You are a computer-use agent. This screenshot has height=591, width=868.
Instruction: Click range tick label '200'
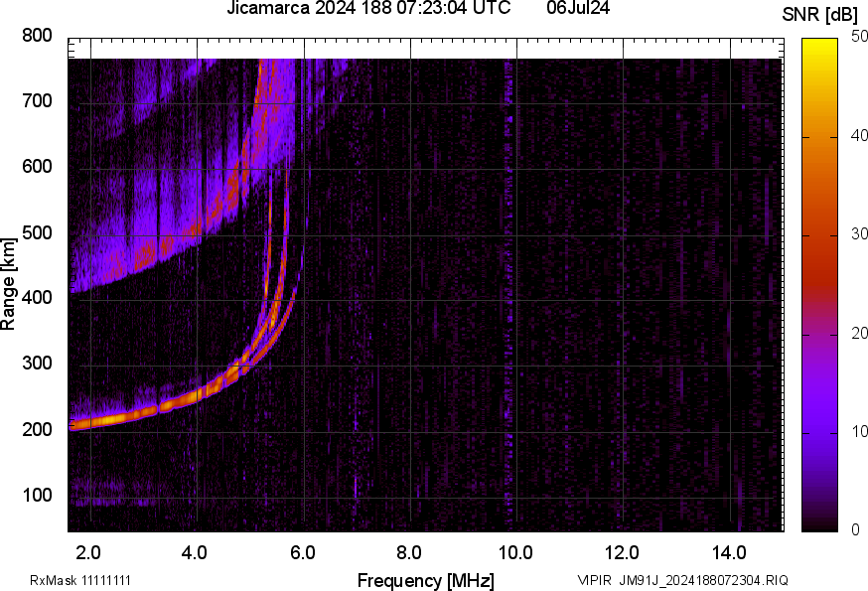(37, 429)
